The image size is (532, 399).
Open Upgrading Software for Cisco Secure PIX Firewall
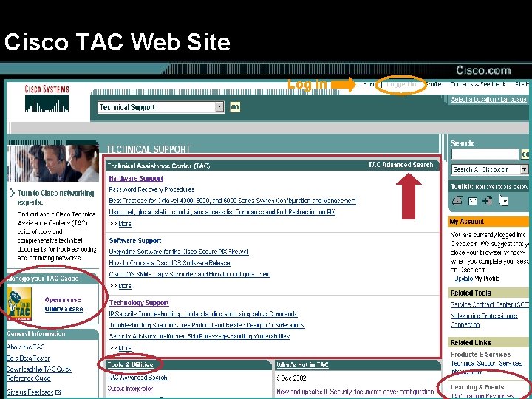179,252
